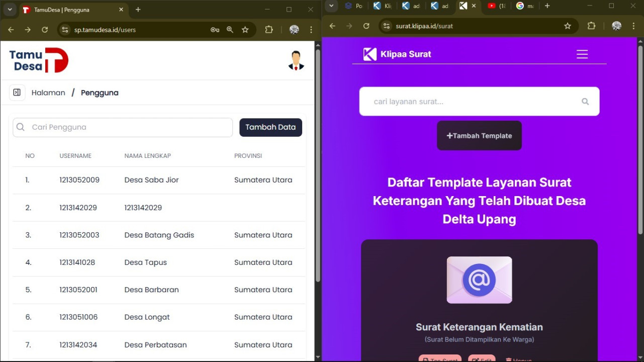Open extensions puzzle icon in left browser
The image size is (644, 362).
tap(269, 30)
